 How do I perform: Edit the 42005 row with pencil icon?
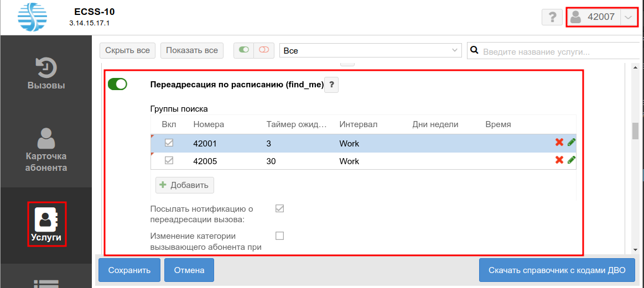click(x=572, y=160)
